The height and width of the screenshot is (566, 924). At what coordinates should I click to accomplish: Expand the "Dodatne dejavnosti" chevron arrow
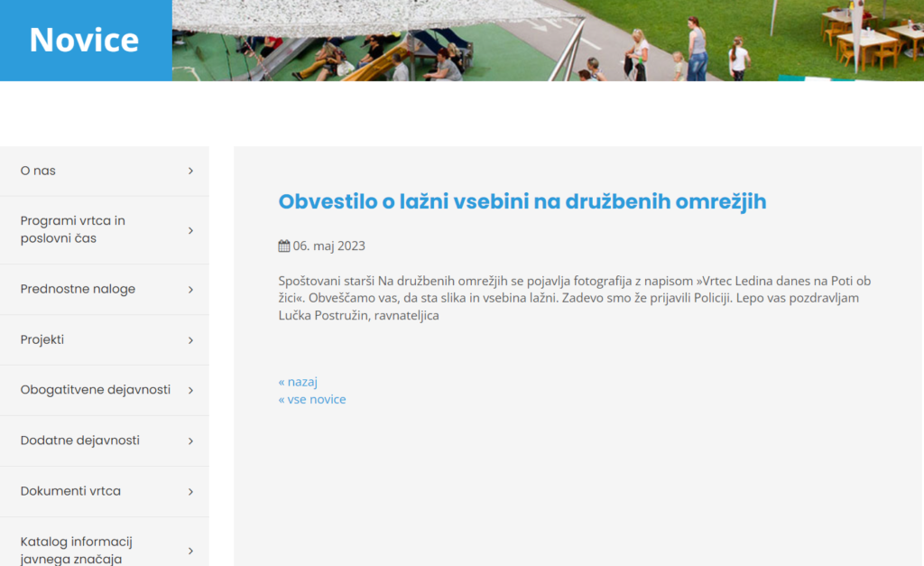tap(190, 441)
